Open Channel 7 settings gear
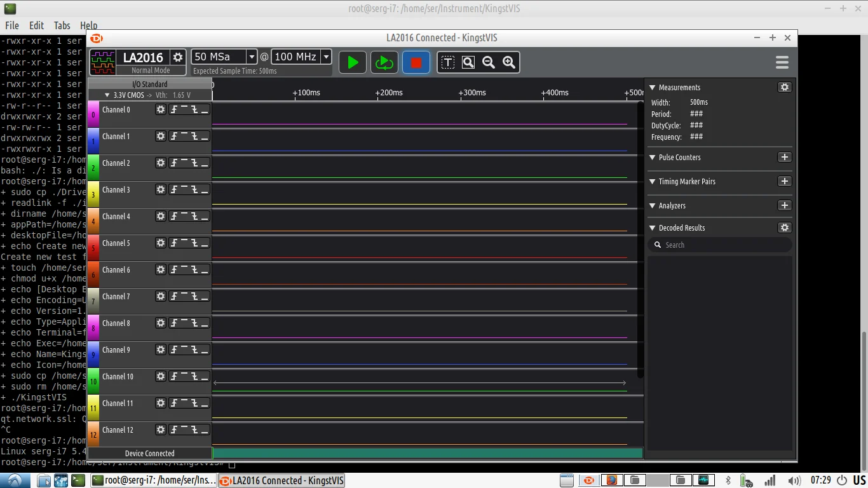The width and height of the screenshot is (868, 488). click(161, 296)
